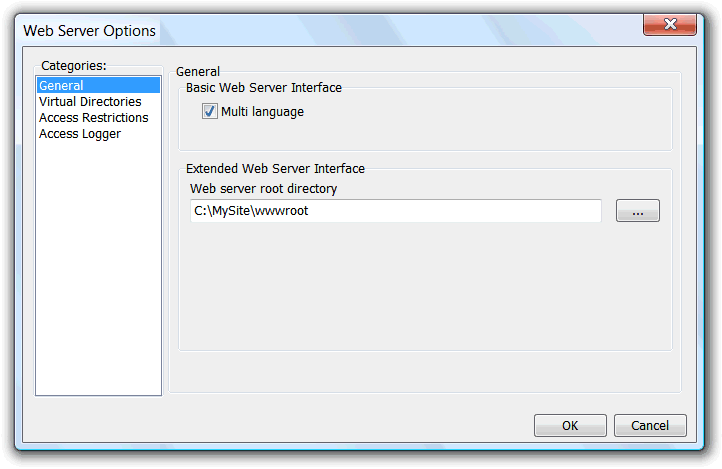Select the General category
This screenshot has width=722, height=469.
[98, 86]
